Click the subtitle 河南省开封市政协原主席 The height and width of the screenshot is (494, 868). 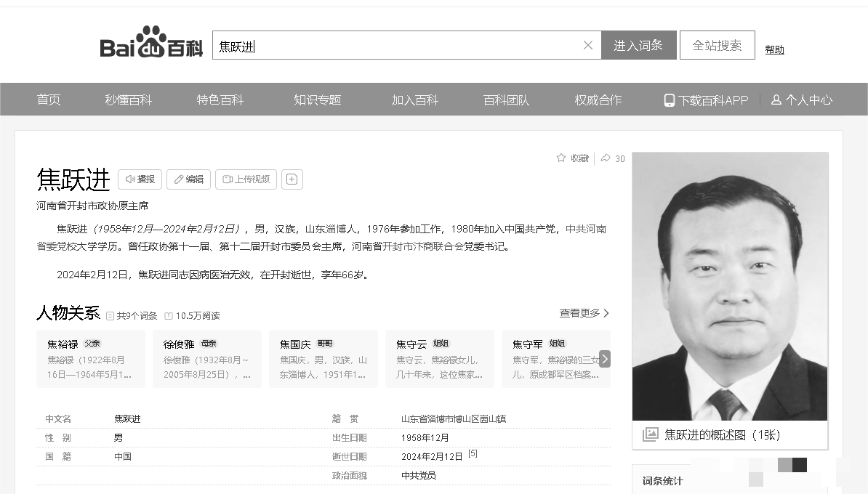[x=92, y=206]
